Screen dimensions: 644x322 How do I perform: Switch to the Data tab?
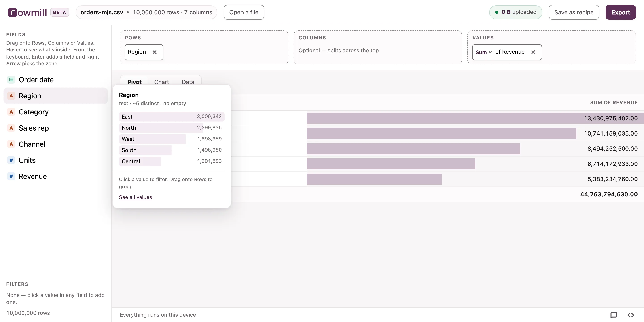tap(188, 82)
